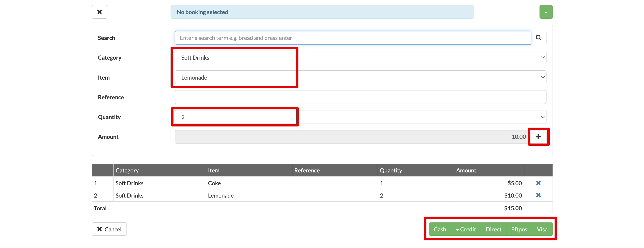
Task: Expand the Quantity dropdown showing 2
Action: point(360,117)
